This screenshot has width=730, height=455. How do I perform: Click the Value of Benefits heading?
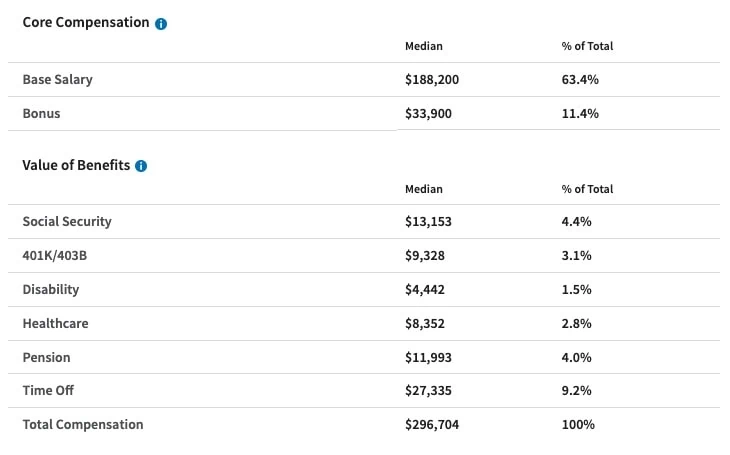coord(76,165)
